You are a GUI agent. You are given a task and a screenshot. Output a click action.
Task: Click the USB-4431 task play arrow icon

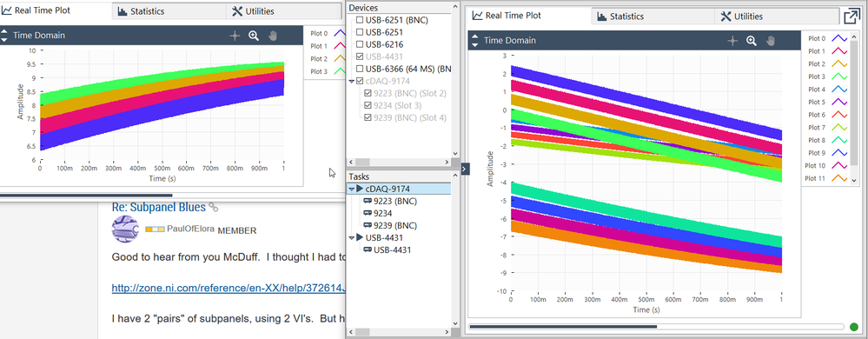[360, 237]
